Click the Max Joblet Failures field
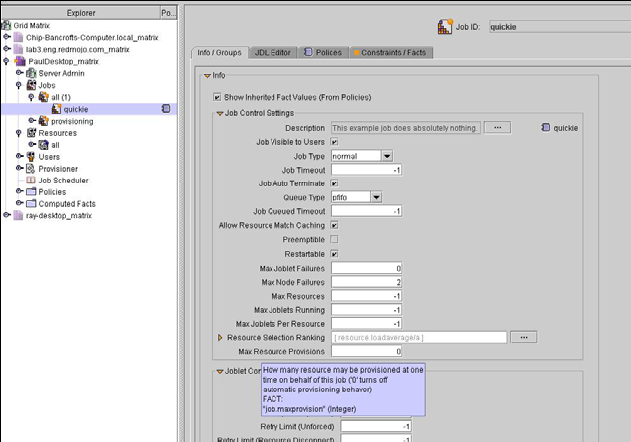The image size is (631, 442). pyautogui.click(x=366, y=268)
